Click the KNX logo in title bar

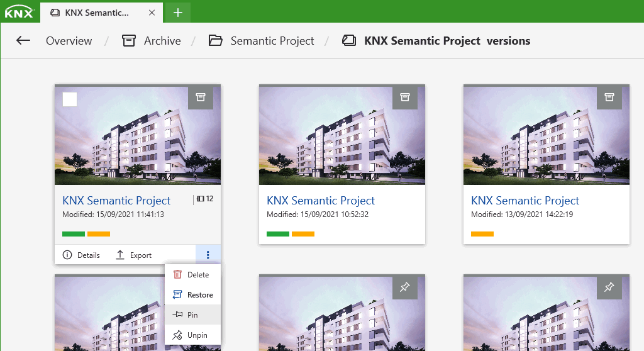(19, 12)
